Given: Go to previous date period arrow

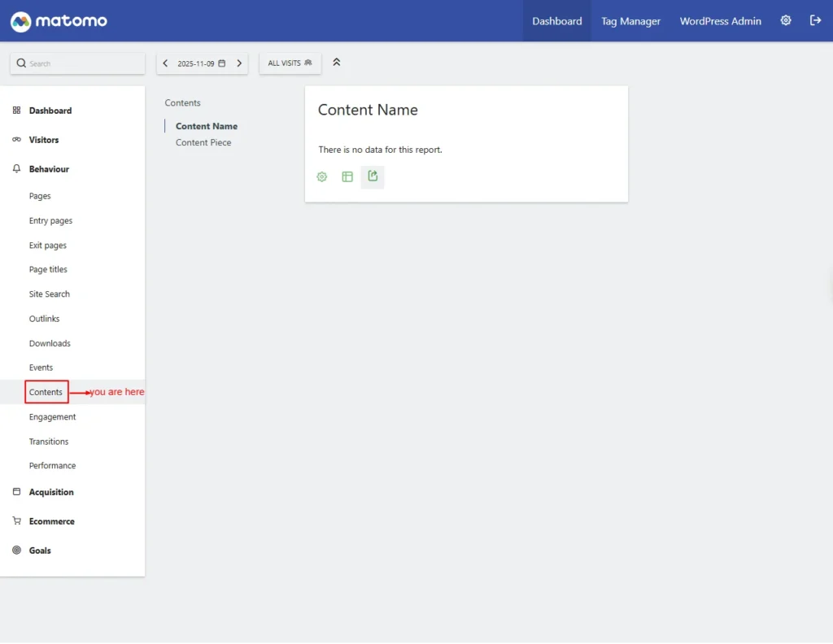Looking at the screenshot, I should click(166, 63).
